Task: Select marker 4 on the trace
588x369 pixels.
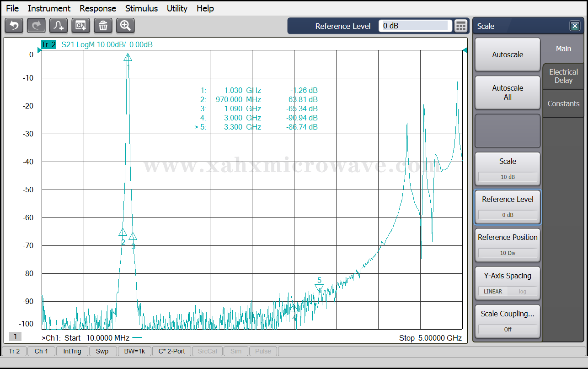Action: click(x=294, y=308)
